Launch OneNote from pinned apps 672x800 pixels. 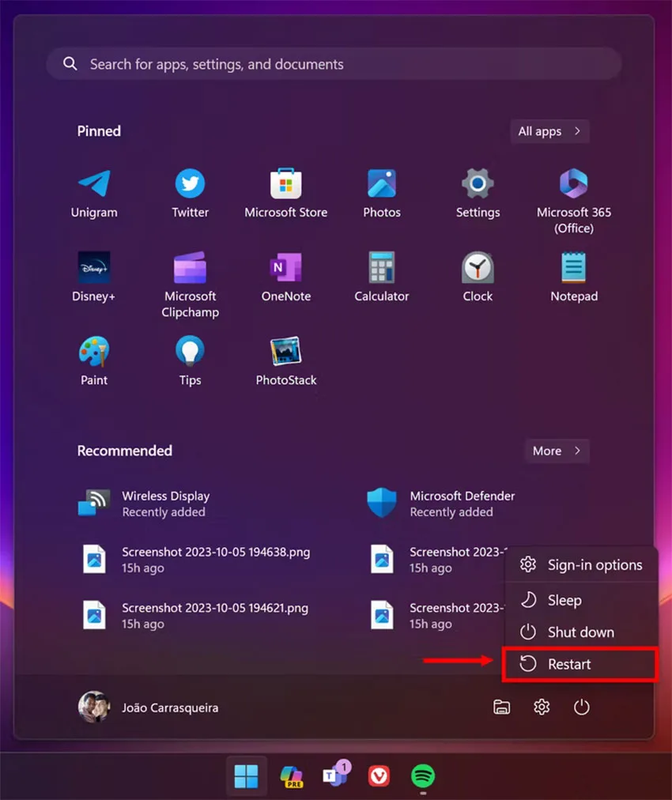[285, 277]
